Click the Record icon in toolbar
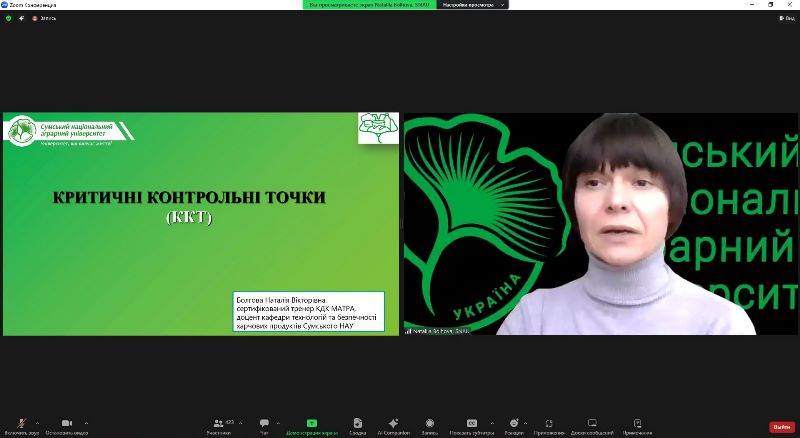Screen dimensions: 800x438 pos(429,424)
